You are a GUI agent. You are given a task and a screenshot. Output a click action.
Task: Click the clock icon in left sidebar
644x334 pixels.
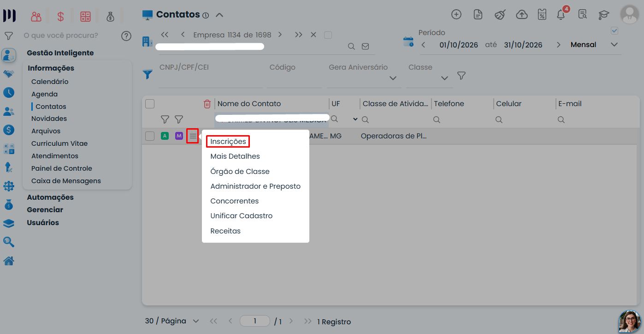coord(8,92)
